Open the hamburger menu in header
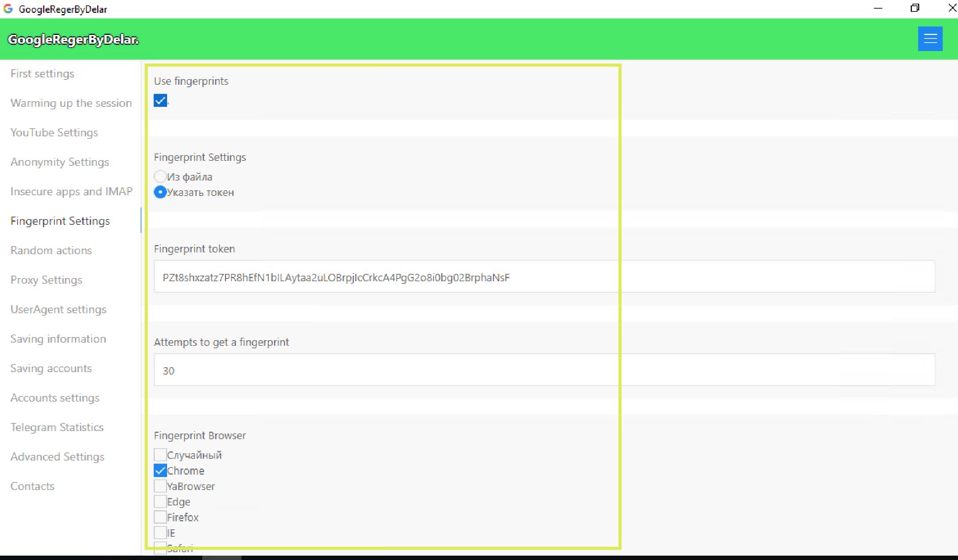The height and width of the screenshot is (560, 958). pyautogui.click(x=930, y=39)
